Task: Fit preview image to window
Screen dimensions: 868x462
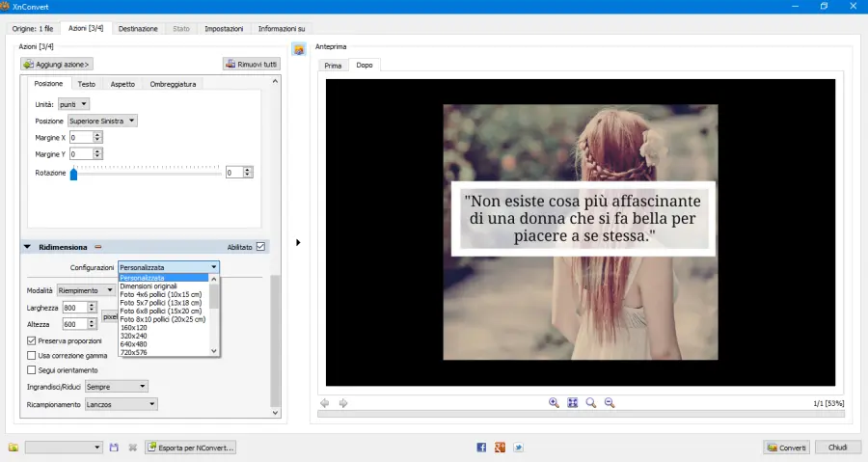Action: (x=572, y=403)
